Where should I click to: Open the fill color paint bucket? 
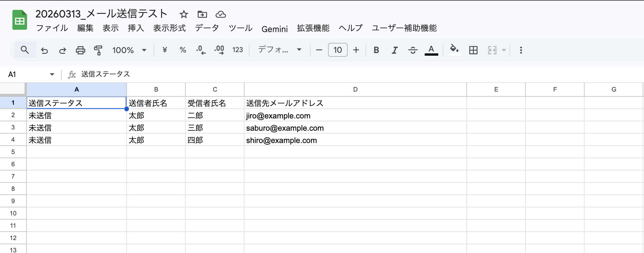click(x=454, y=49)
